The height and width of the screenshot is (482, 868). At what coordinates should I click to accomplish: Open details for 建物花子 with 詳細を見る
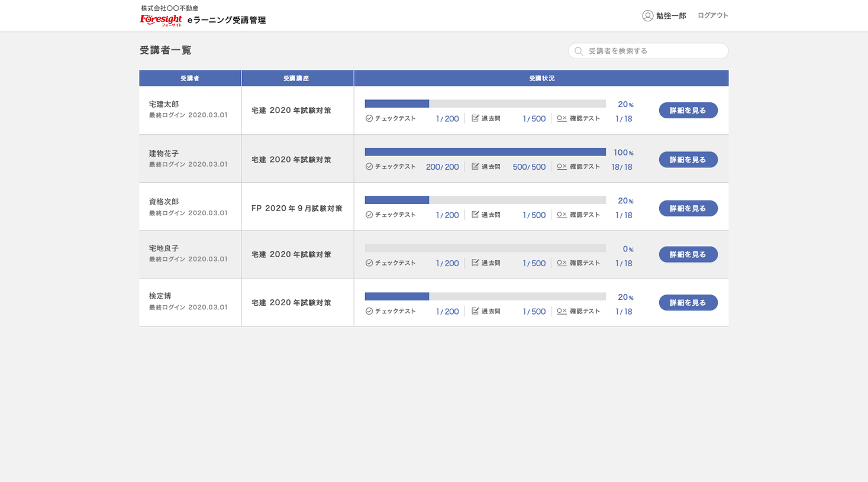688,160
